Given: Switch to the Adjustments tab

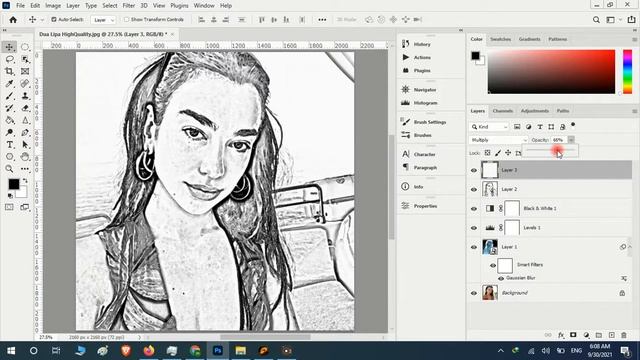Looking at the screenshot, I should [535, 111].
